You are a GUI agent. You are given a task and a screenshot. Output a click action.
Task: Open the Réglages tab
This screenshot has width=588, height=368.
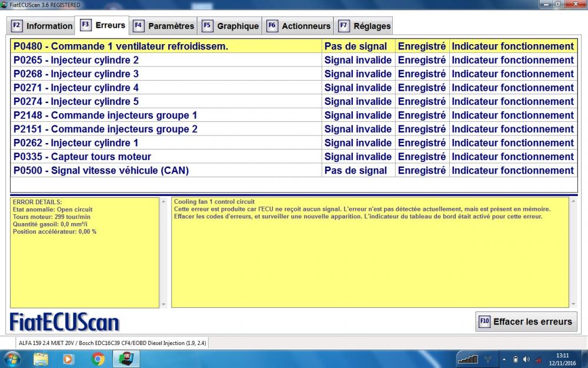click(x=363, y=26)
